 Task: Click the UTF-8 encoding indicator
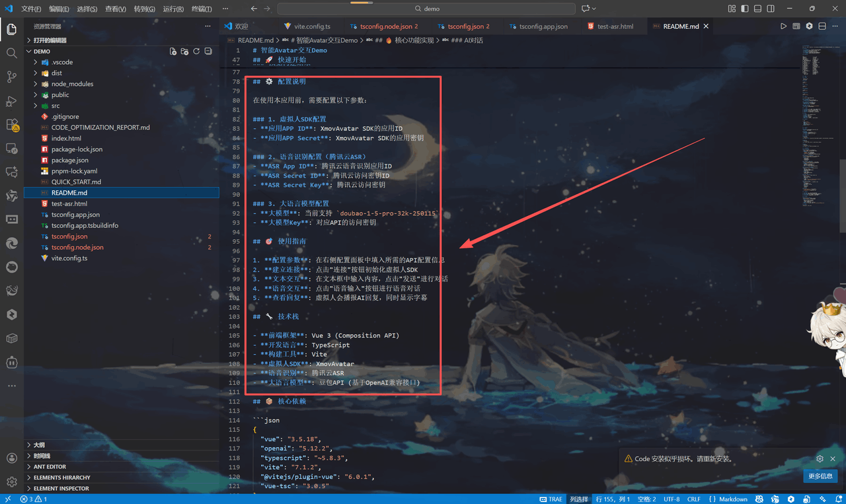pos(672,499)
